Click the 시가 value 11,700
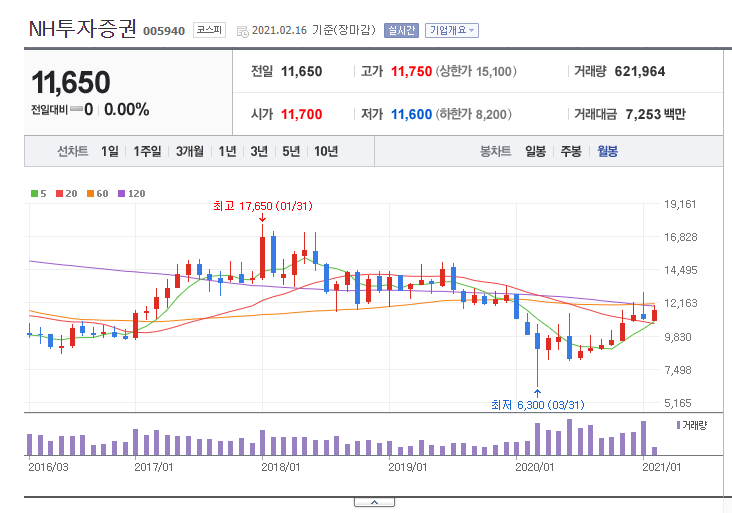The image size is (732, 513). point(302,114)
